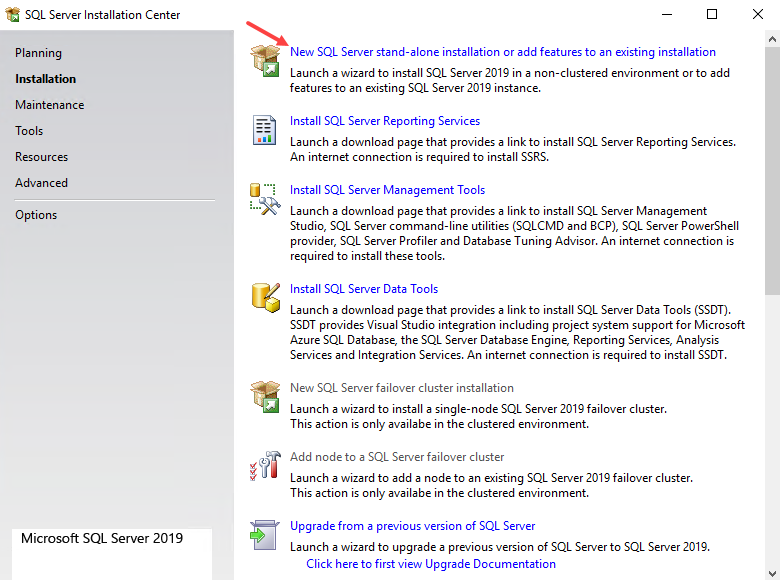Click the scrollbar down arrow
The image size is (780, 580).
tap(772, 573)
